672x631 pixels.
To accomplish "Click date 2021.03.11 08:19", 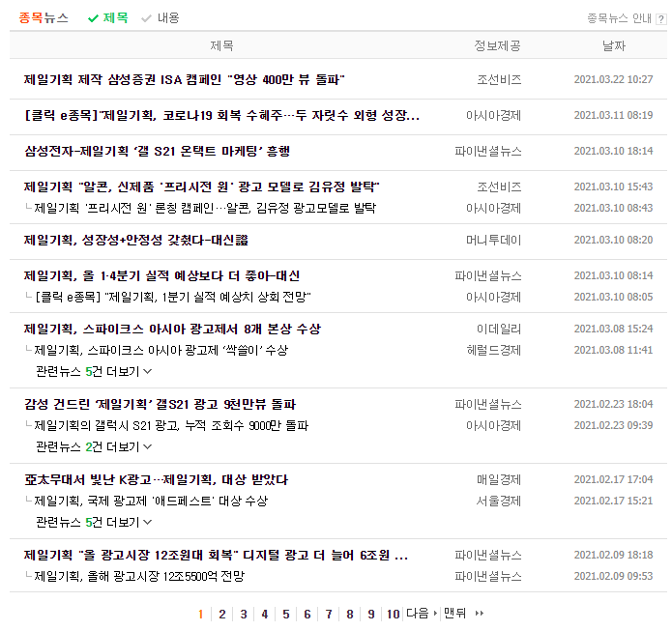I will 613,115.
